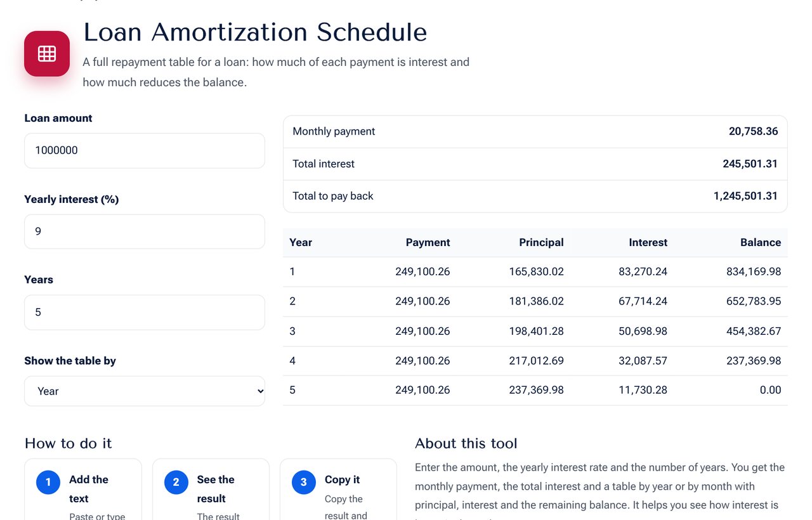The image size is (812, 520).
Task: Click interest cell 32,087.57
Action: (x=643, y=361)
